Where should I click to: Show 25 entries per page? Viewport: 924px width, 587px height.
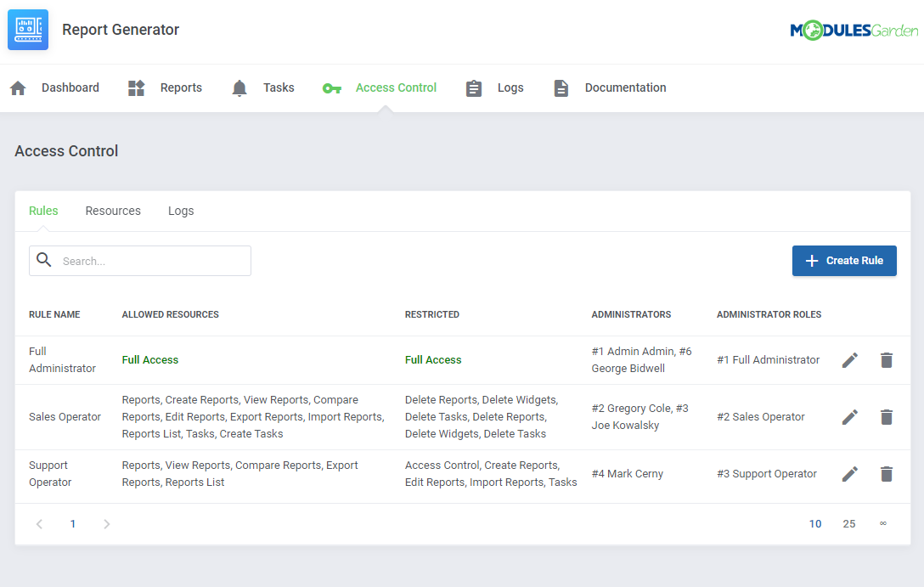pyautogui.click(x=848, y=524)
